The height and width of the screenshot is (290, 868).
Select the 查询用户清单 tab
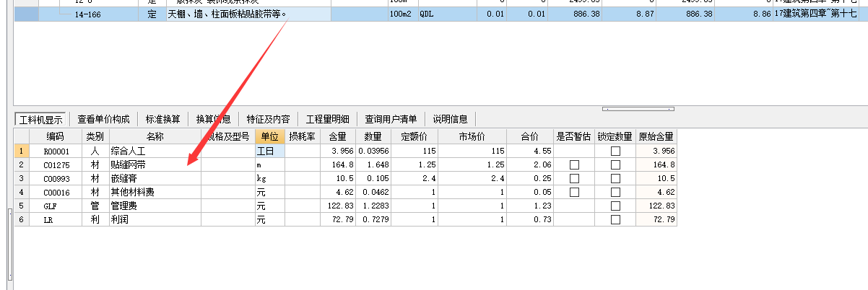coord(391,119)
